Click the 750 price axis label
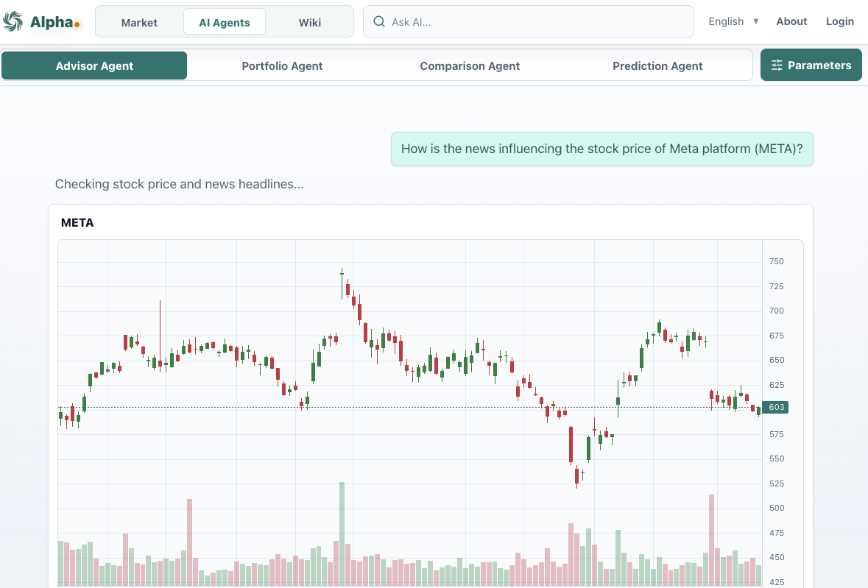Image resolution: width=868 pixels, height=588 pixels. pos(776,262)
